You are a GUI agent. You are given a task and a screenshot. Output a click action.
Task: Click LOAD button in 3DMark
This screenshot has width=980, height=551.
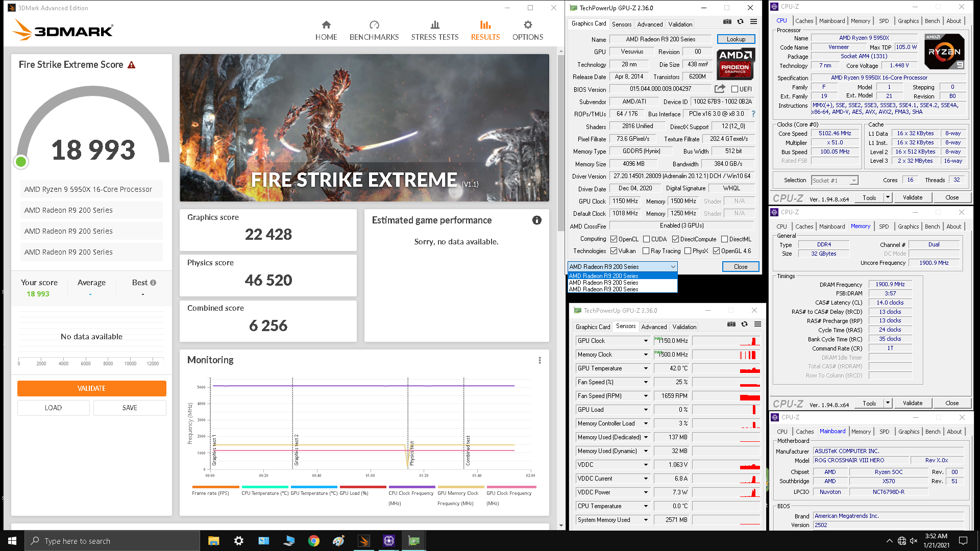coord(53,408)
